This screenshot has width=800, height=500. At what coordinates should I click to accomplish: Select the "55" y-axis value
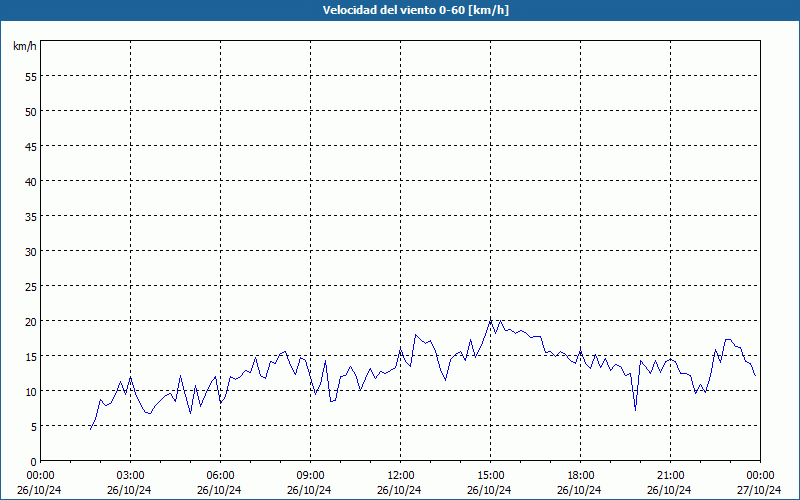pyautogui.click(x=31, y=77)
